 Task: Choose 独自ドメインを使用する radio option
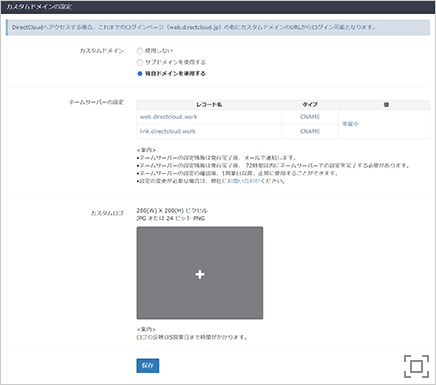click(x=140, y=74)
